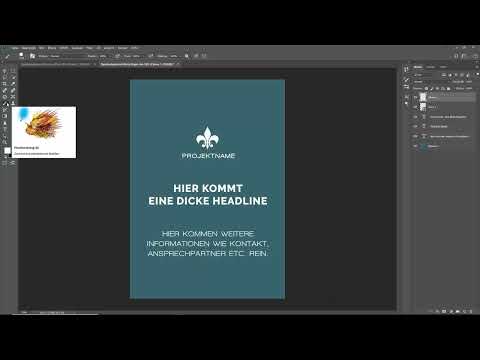
Task: Select the hovered Brush tool
Action: [x=5, y=103]
